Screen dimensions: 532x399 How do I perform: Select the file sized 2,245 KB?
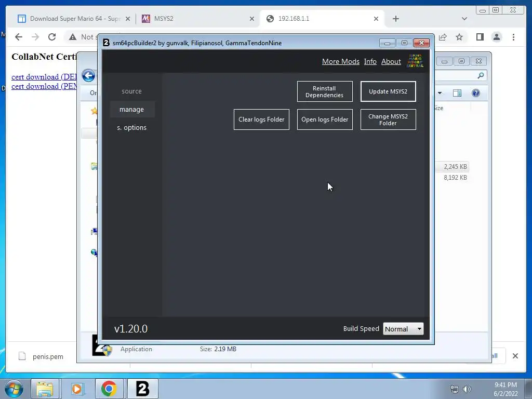coord(455,167)
